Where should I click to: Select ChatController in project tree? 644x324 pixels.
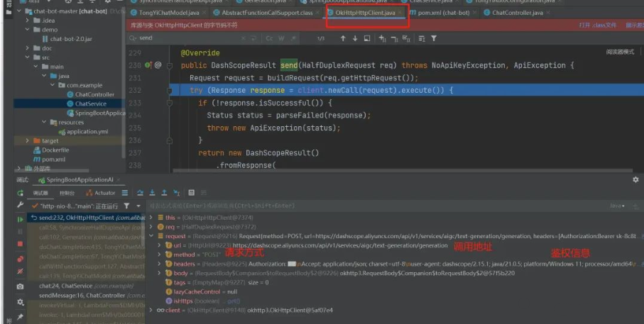[x=90, y=94]
